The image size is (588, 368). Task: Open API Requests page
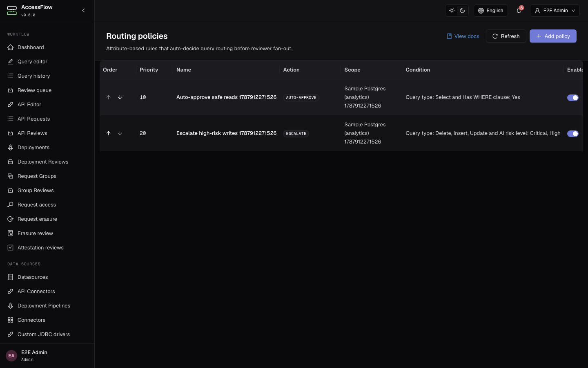click(47, 119)
